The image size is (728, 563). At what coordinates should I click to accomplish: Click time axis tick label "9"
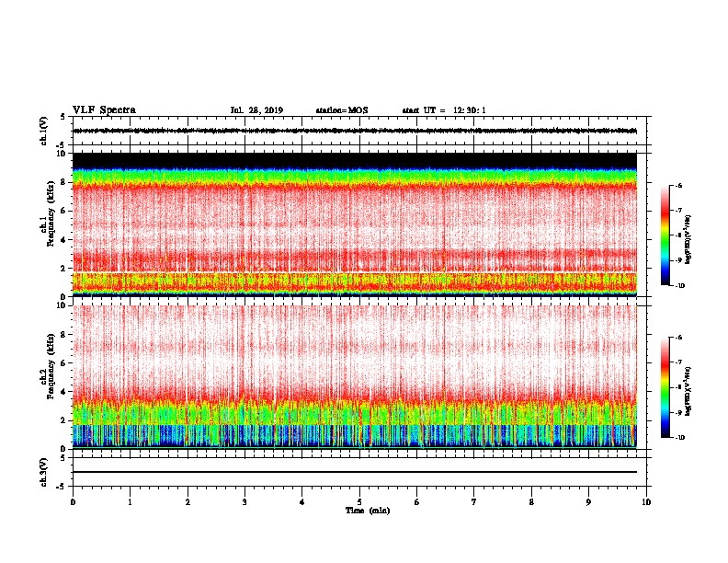click(588, 502)
